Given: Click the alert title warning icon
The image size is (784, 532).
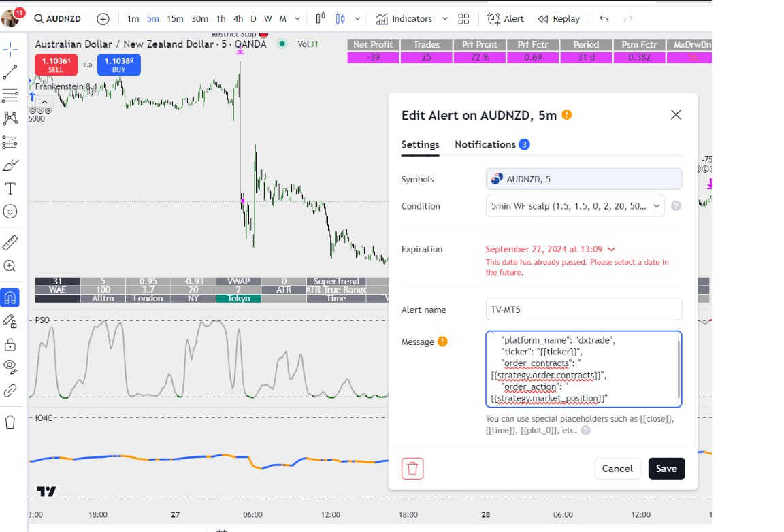Looking at the screenshot, I should click(566, 114).
